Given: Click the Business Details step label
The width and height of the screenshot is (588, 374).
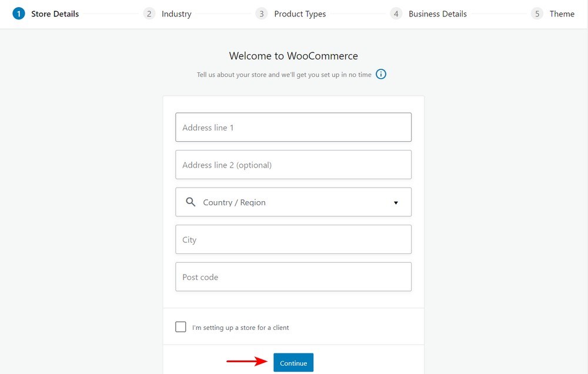Looking at the screenshot, I should (x=437, y=14).
